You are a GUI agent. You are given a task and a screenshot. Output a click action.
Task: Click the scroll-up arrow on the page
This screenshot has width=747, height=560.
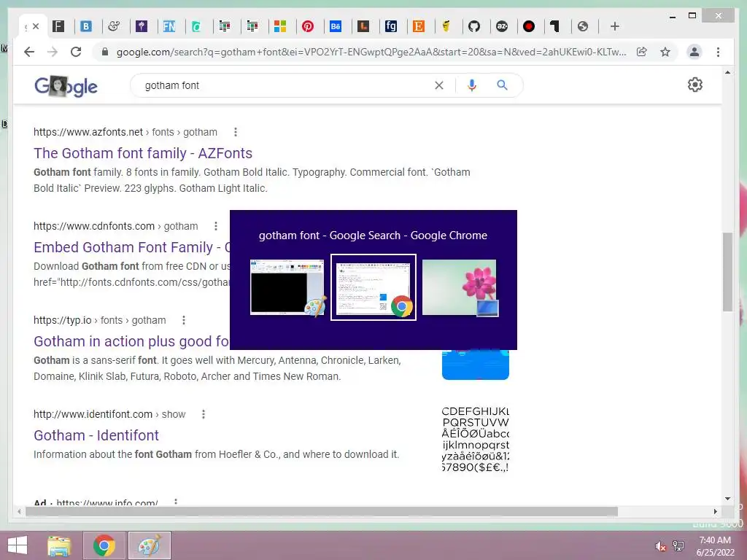[x=727, y=72]
